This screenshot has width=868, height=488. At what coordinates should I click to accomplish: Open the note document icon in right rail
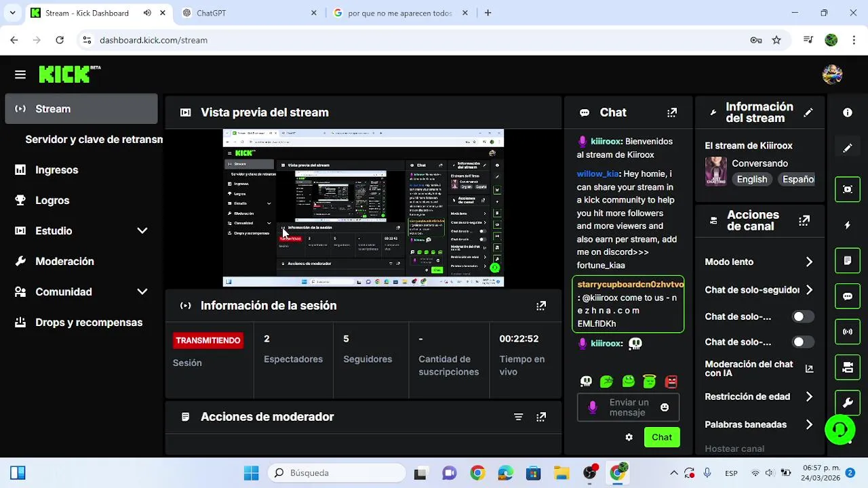click(x=848, y=260)
